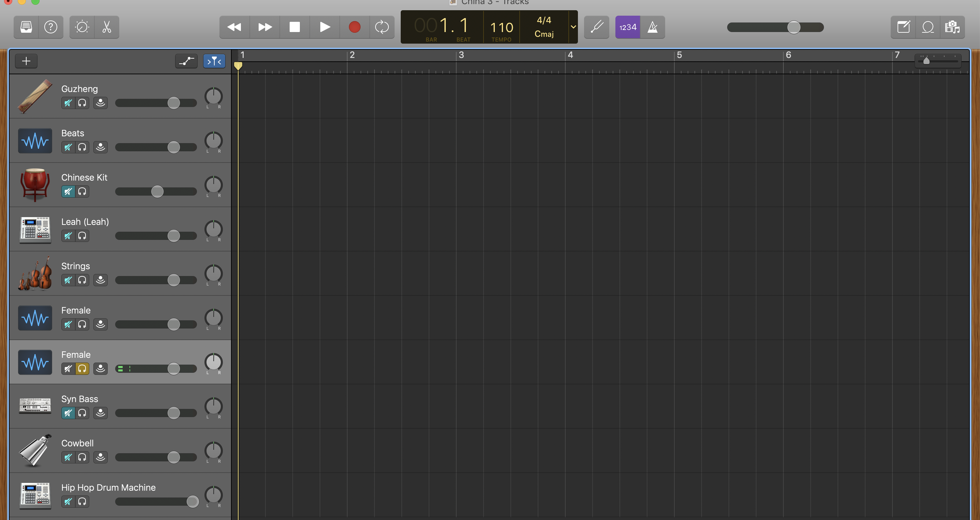Select the Chinese Kit drum track
The width and height of the screenshot is (980, 520).
pos(84,178)
